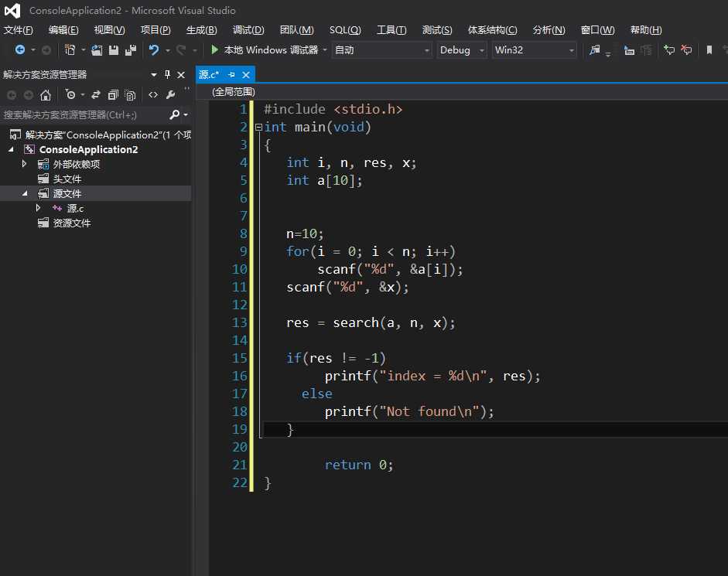The width and height of the screenshot is (728, 576).
Task: Open the 帮助(H) menu
Action: (x=646, y=30)
